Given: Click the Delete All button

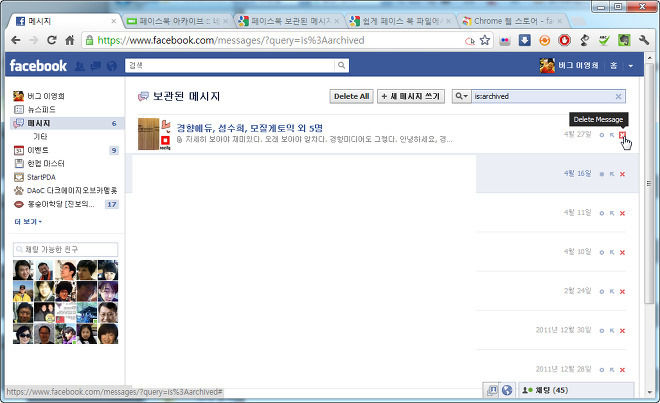Looking at the screenshot, I should (351, 96).
